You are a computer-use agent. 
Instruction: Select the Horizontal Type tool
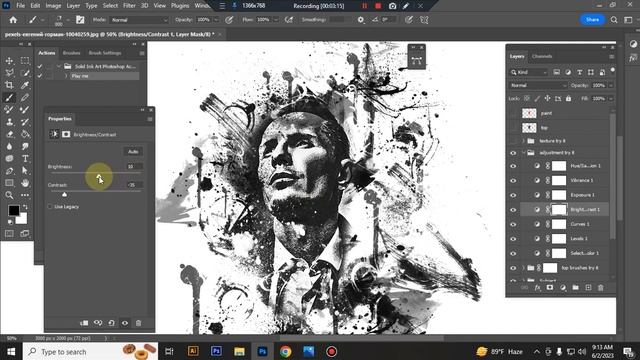pos(25,158)
